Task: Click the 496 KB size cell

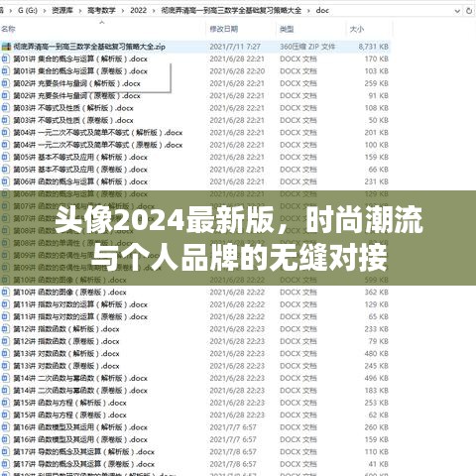Action: coord(377,378)
